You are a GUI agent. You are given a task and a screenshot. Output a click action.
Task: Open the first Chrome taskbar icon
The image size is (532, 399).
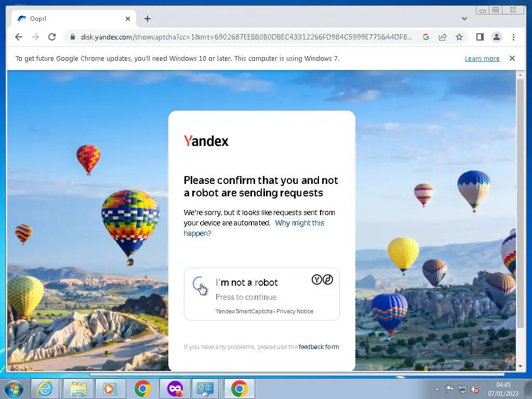pos(143,389)
